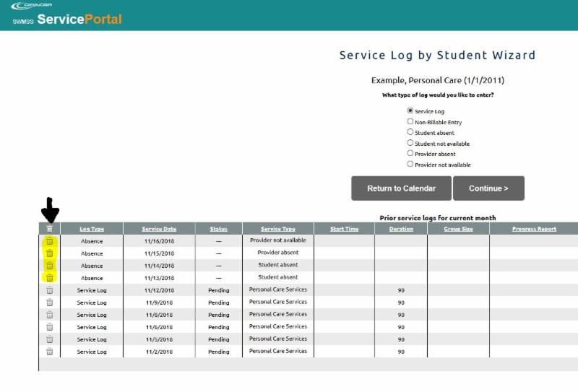Sort by the Log Type column
The height and width of the screenshot is (392, 578).
(92, 229)
